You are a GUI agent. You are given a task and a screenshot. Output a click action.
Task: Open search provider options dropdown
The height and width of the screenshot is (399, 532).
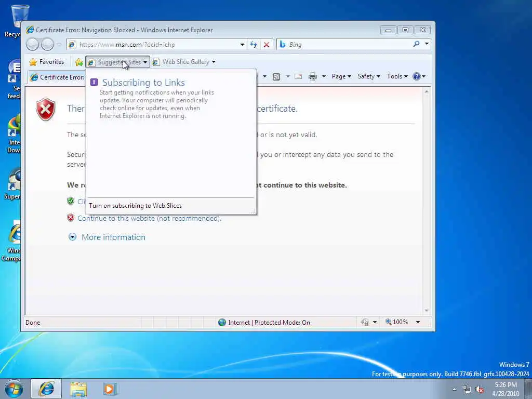click(427, 44)
